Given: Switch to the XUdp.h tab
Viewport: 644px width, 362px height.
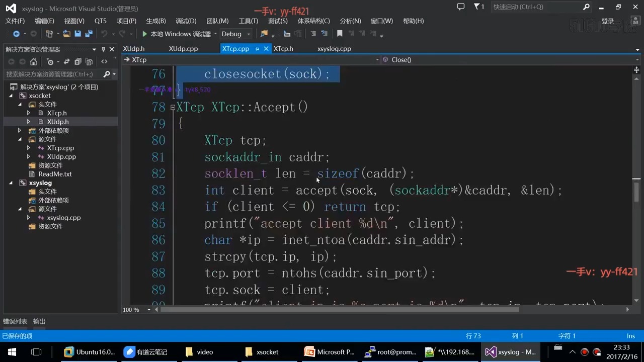Looking at the screenshot, I should pyautogui.click(x=134, y=49).
